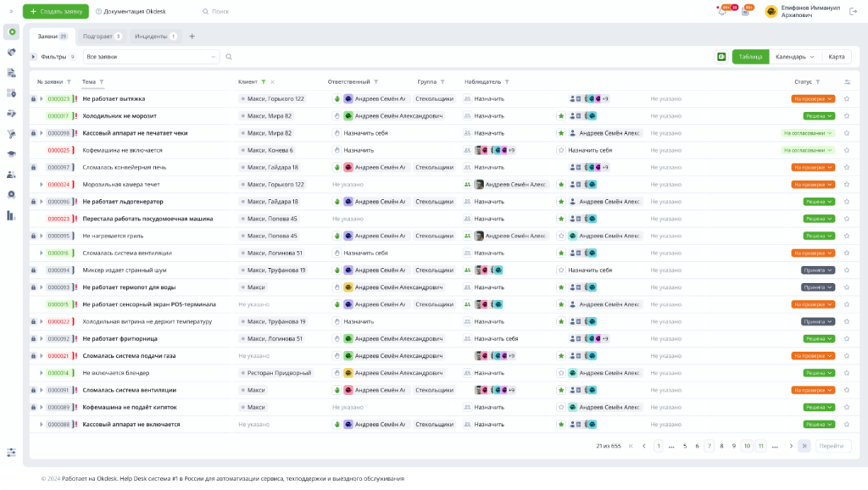Image resolution: width=868 pixels, height=490 pixels.
Task: Open table column settings icon
Action: [847, 82]
